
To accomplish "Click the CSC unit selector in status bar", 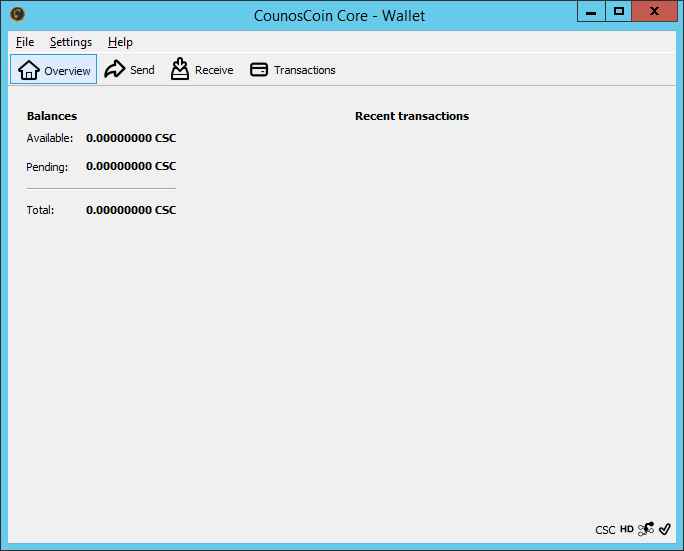I will coord(605,530).
